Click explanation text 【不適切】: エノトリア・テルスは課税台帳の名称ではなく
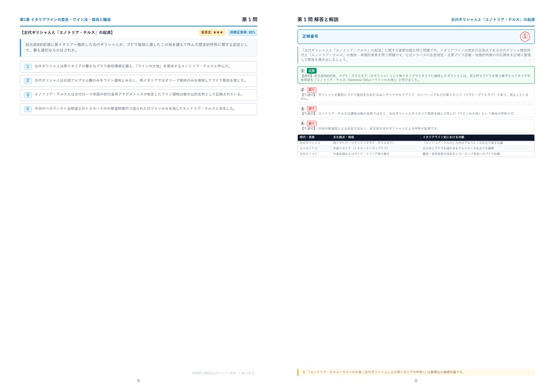The height and width of the screenshot is (392, 555). (408, 114)
